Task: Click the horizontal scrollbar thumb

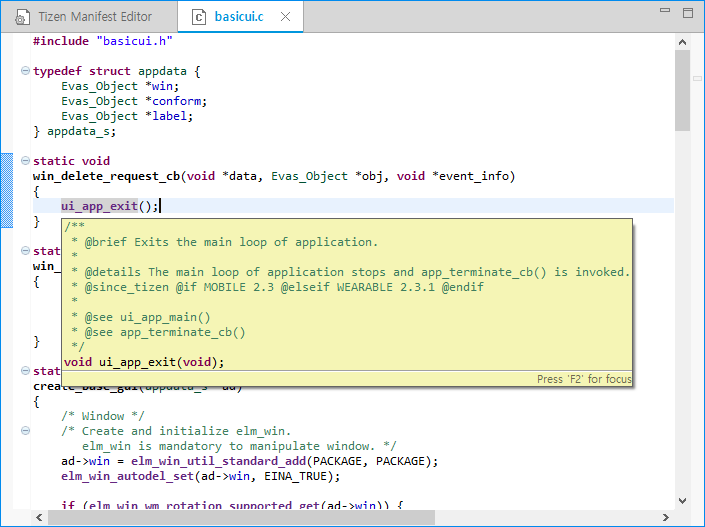Action: [x=240, y=517]
